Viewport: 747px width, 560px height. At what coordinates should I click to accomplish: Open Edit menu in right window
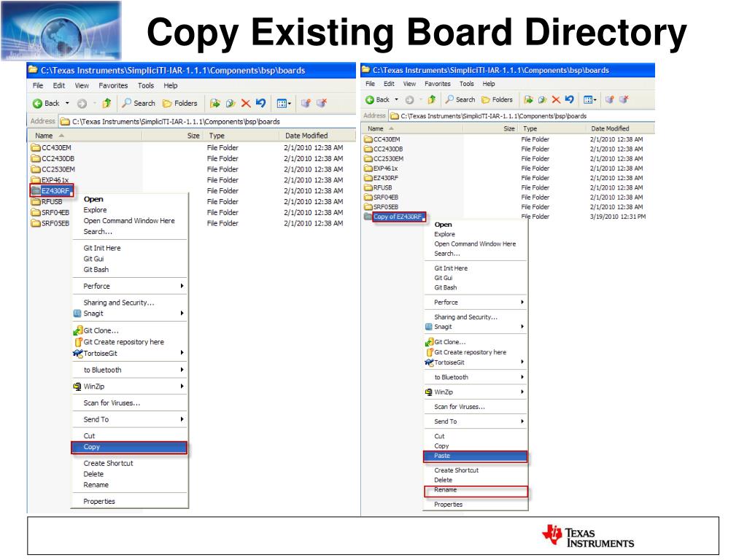click(x=390, y=84)
